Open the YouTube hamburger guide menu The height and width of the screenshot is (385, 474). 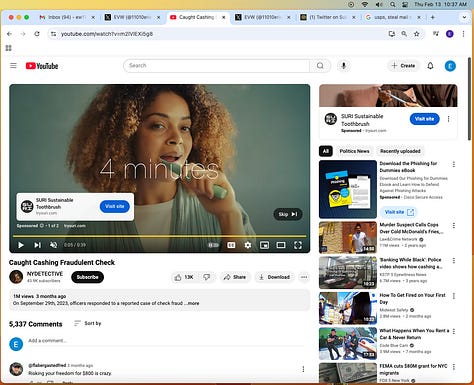(13, 66)
